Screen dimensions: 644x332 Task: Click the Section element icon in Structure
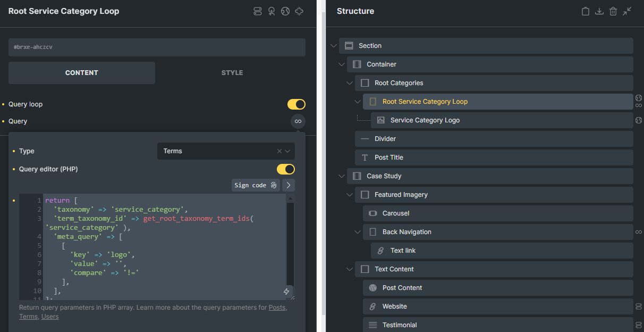(349, 46)
